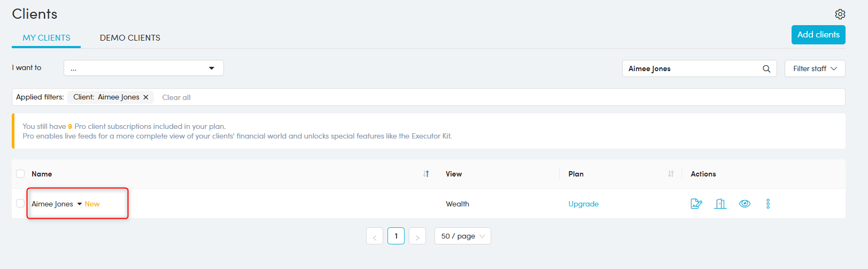The height and width of the screenshot is (269, 868).
Task: Click the search magnifier icon
Action: (766, 68)
